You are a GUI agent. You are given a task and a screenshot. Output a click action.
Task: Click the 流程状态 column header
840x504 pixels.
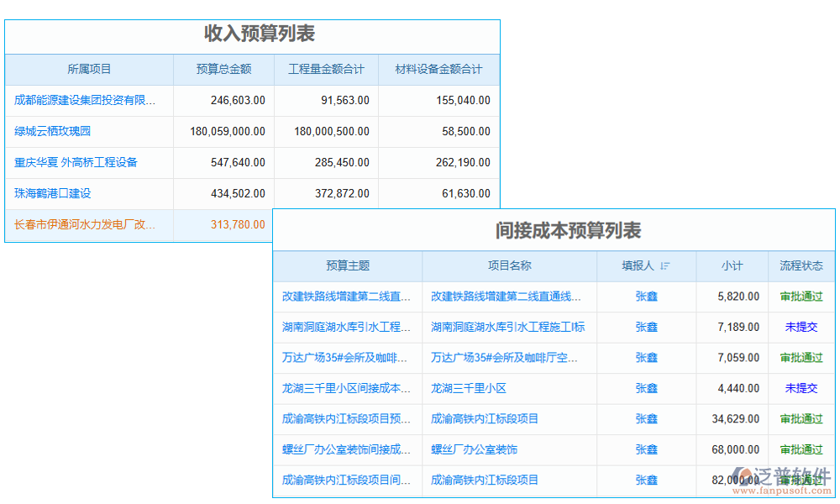(x=801, y=265)
